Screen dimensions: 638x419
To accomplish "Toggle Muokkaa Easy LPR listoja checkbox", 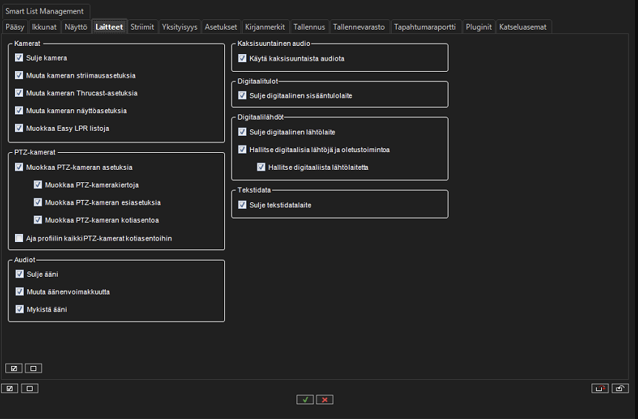I will 19,128.
